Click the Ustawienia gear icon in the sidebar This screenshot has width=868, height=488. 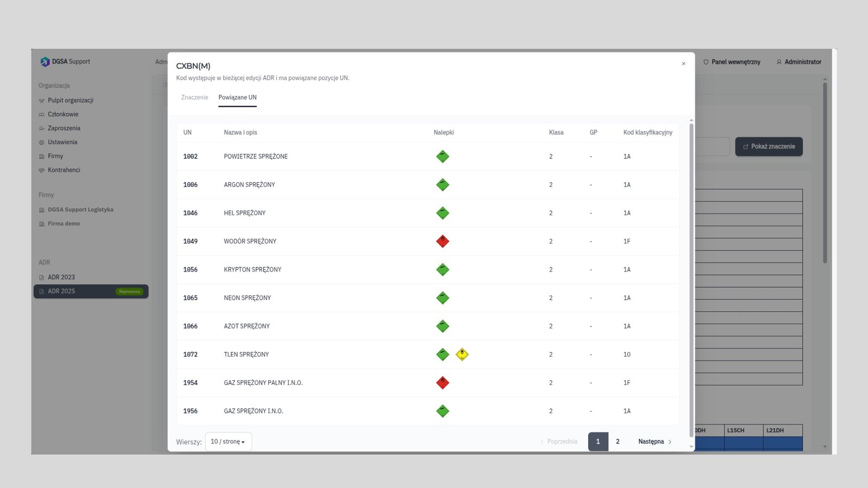click(42, 143)
